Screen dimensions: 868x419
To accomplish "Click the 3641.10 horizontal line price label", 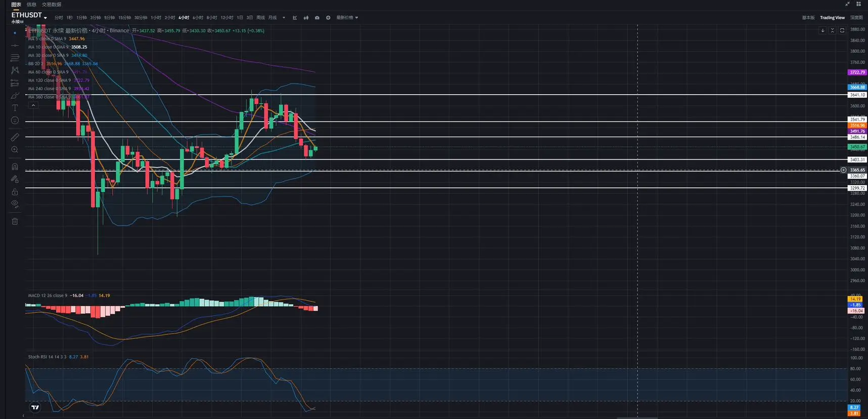I will (x=857, y=95).
